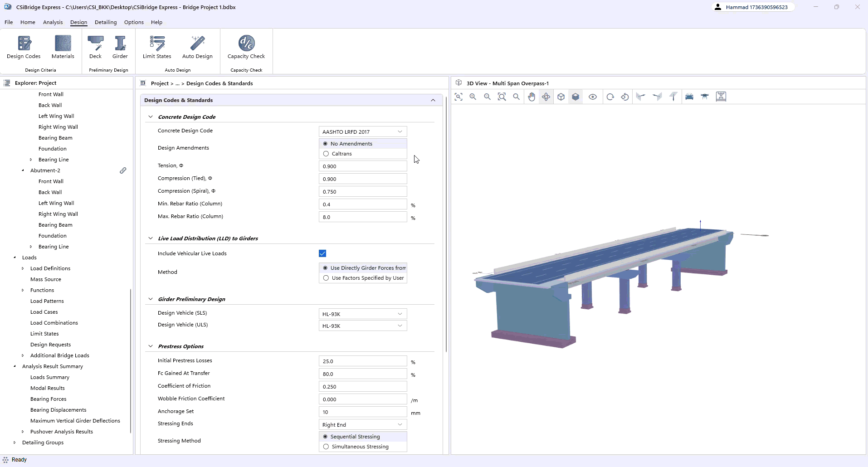Viewport: 868px width, 467px height.
Task: Click the car drive-through view icon
Action: pyautogui.click(x=689, y=97)
